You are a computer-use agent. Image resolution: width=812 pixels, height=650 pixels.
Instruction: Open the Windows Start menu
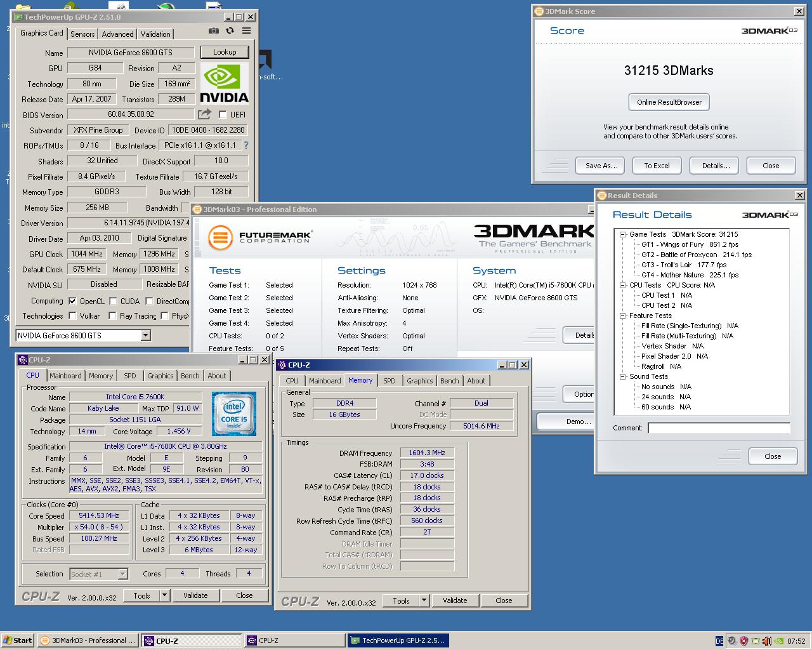coord(18,640)
